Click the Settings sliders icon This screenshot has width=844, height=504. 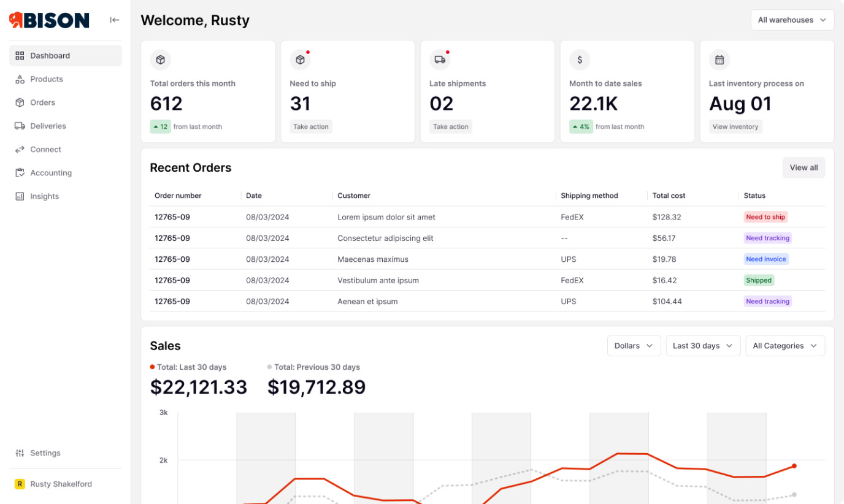coord(20,453)
